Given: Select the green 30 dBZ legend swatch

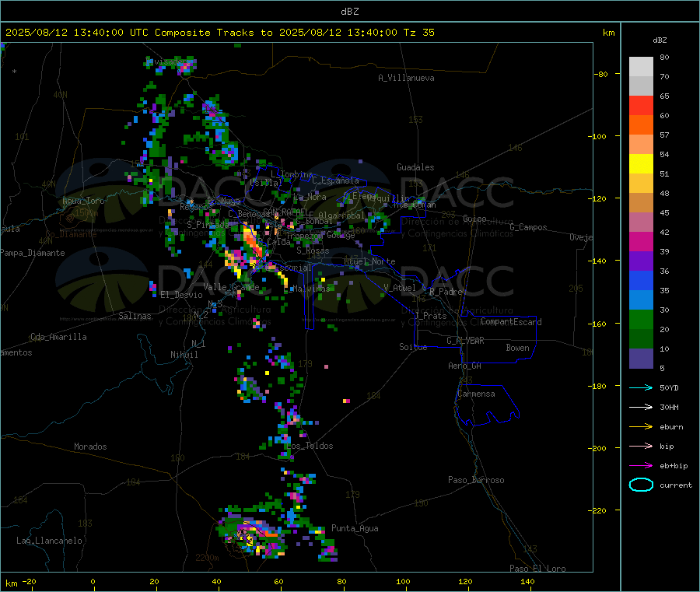Looking at the screenshot, I should 641,319.
